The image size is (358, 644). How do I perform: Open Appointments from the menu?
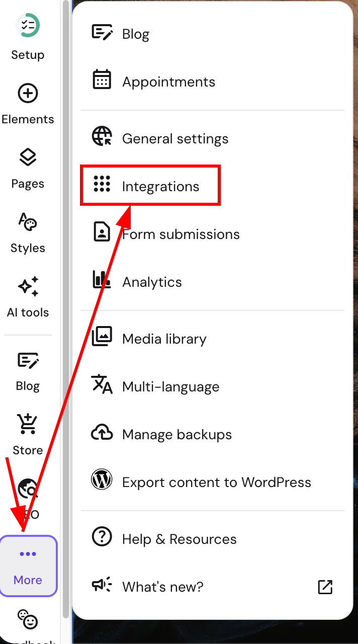pyautogui.click(x=168, y=82)
